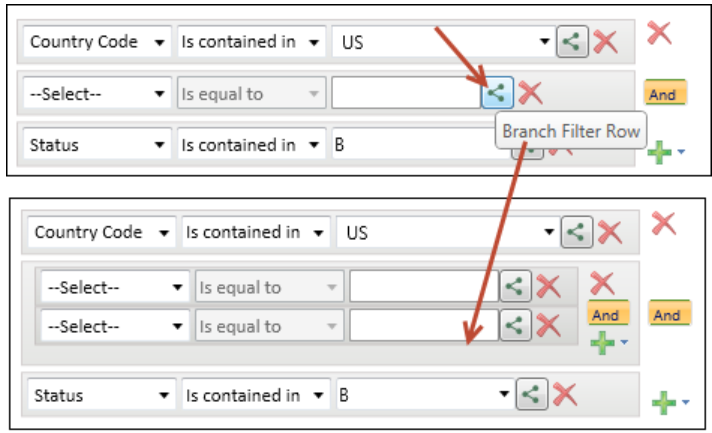Click the empty value field in upper panel
This screenshot has width=712, height=433.
coord(406,94)
